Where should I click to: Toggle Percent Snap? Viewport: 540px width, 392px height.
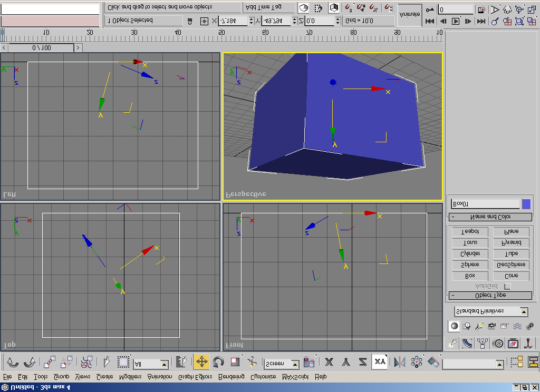click(x=373, y=7)
